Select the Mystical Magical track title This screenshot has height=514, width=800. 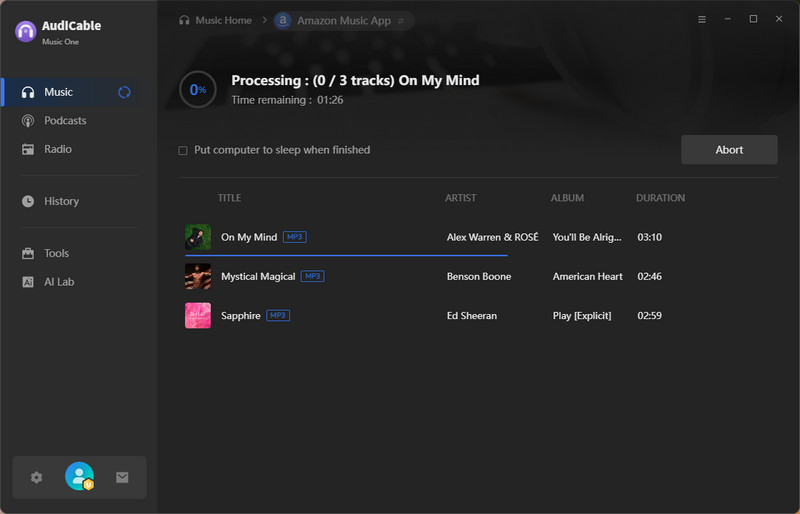(258, 277)
